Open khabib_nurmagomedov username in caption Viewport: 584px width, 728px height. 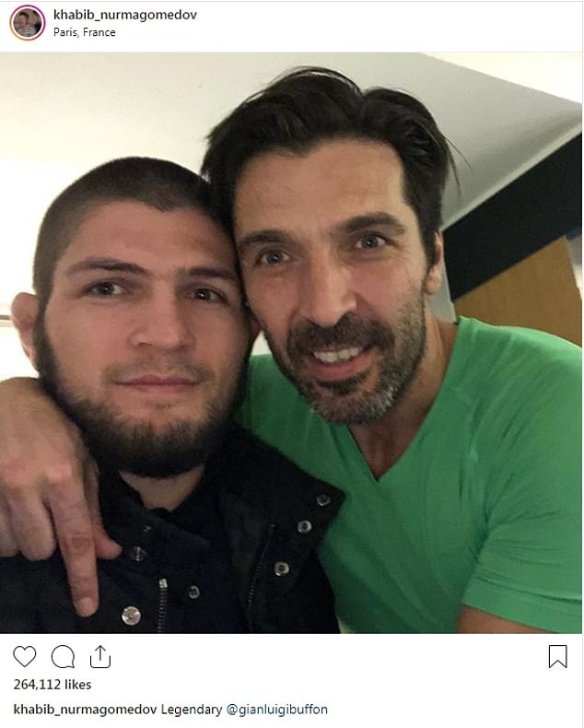coord(85,710)
